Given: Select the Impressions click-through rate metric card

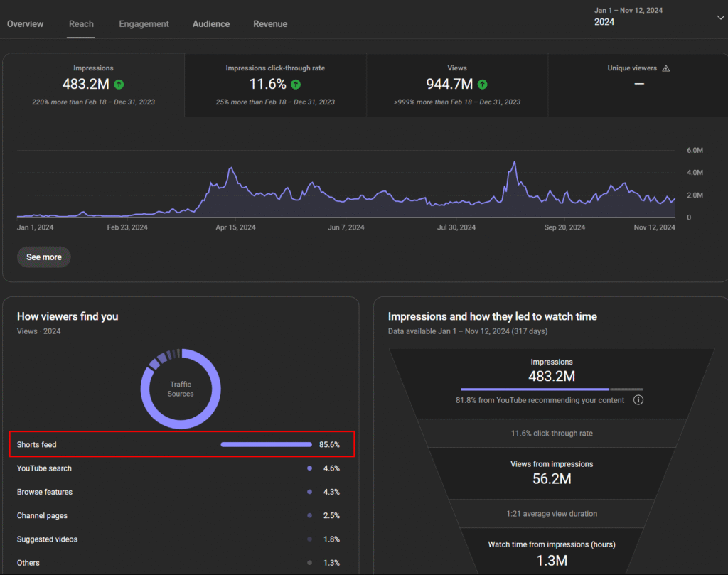Looking at the screenshot, I should 275,85.
